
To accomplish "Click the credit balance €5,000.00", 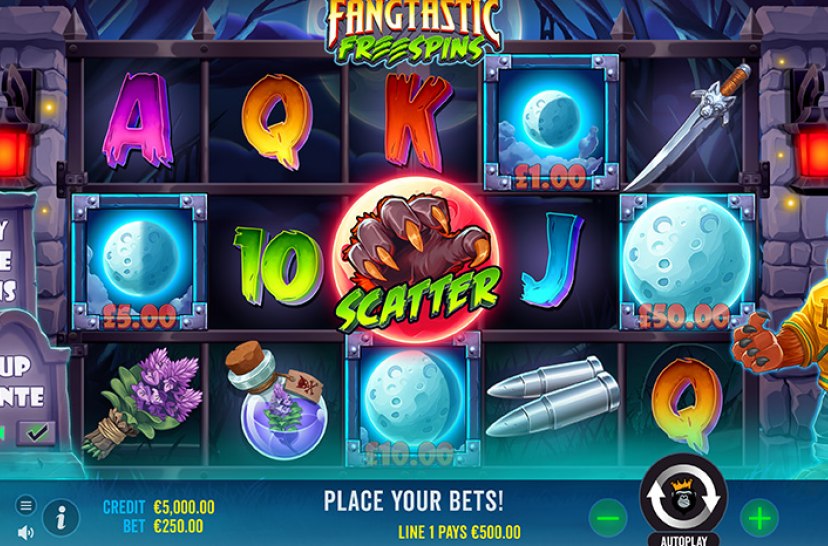I will click(184, 507).
